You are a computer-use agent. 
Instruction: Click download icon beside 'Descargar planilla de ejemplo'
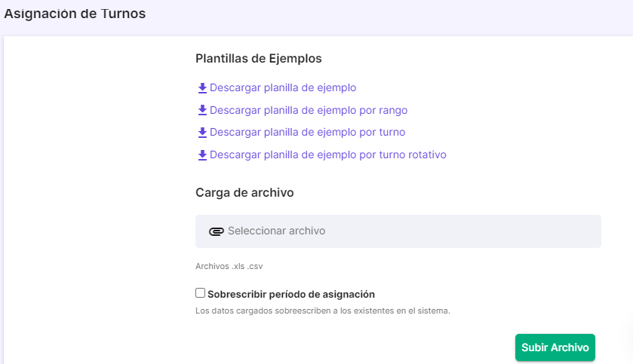(x=202, y=88)
